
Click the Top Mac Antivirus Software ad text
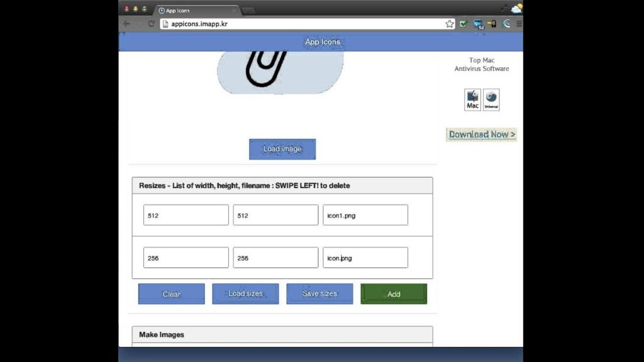(482, 65)
